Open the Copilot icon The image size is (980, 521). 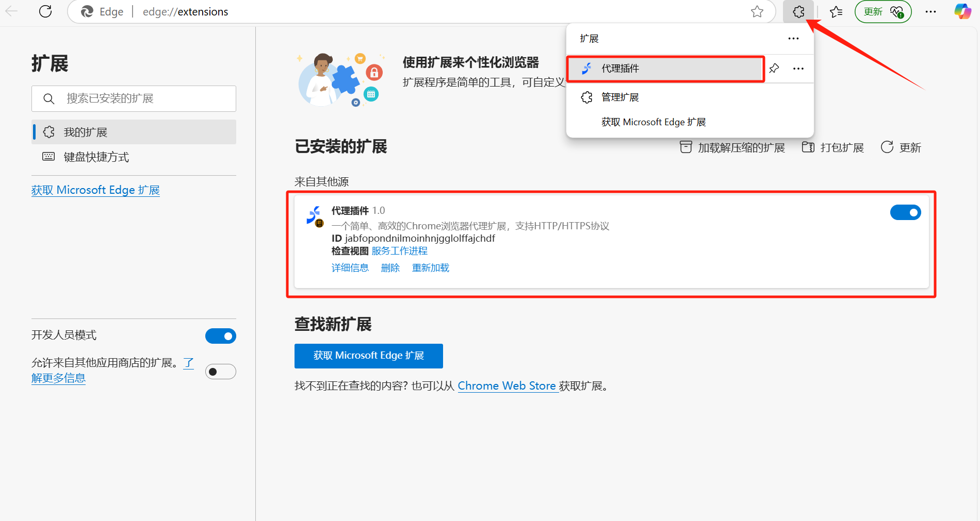coord(962,12)
